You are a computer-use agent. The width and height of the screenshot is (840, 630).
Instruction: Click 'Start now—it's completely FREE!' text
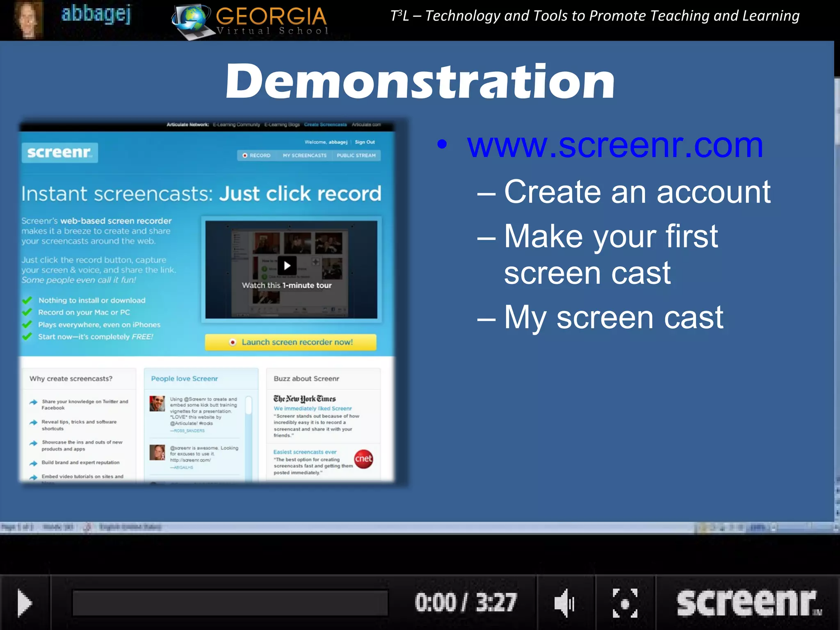(96, 337)
